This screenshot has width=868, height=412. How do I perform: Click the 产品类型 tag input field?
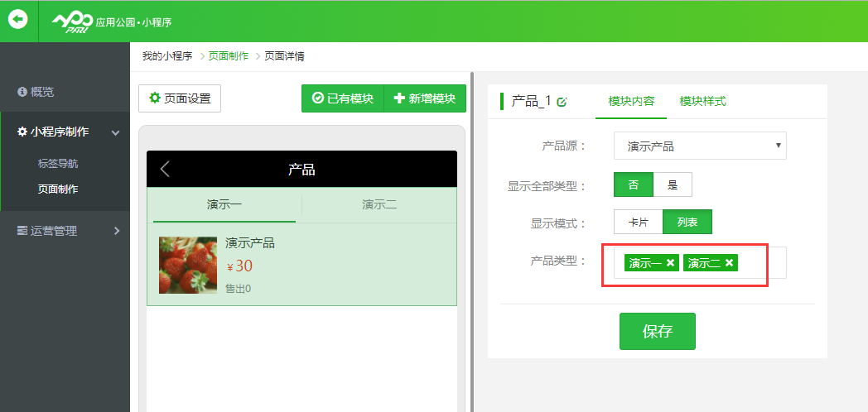coord(760,263)
